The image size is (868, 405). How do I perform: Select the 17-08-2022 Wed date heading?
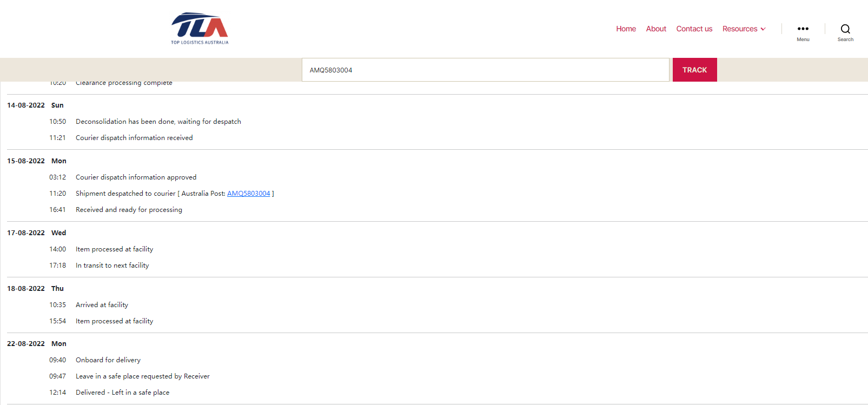36,233
